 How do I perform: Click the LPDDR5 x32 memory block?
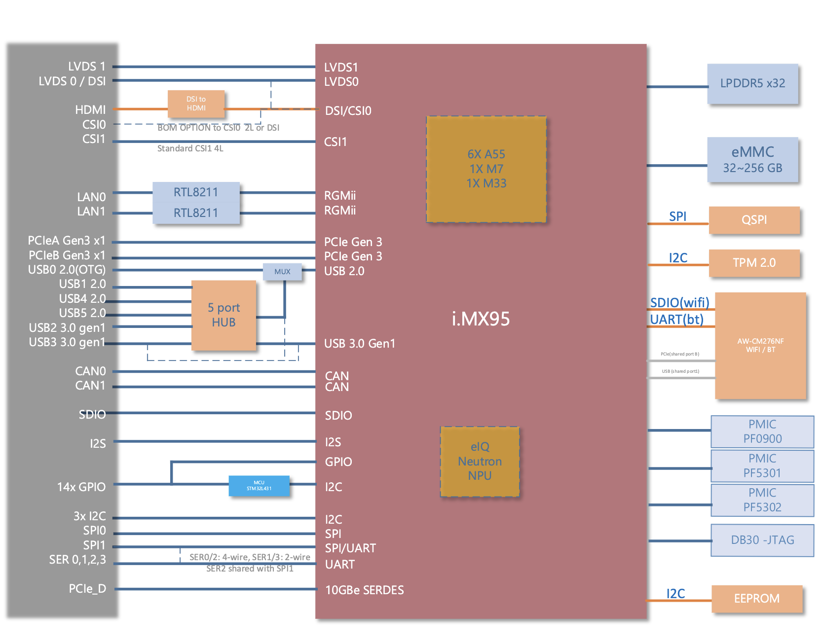tap(752, 83)
